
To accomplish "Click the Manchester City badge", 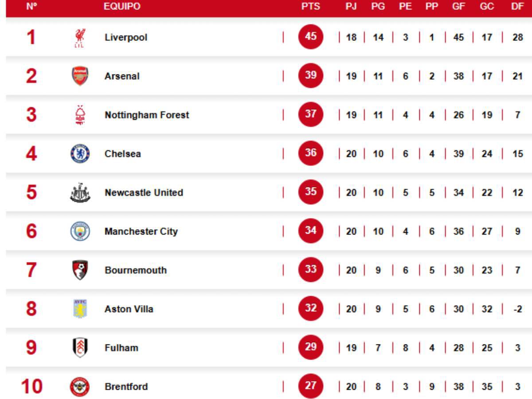I will 80,231.
